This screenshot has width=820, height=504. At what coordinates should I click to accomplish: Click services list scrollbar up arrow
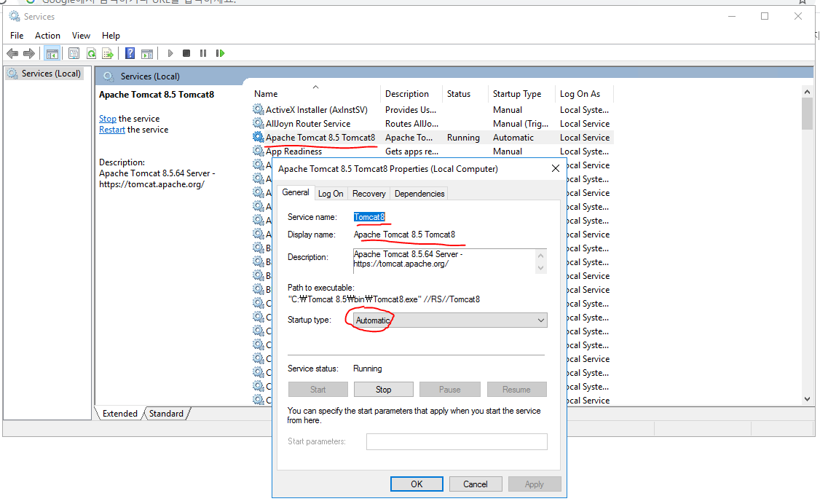pos(807,92)
